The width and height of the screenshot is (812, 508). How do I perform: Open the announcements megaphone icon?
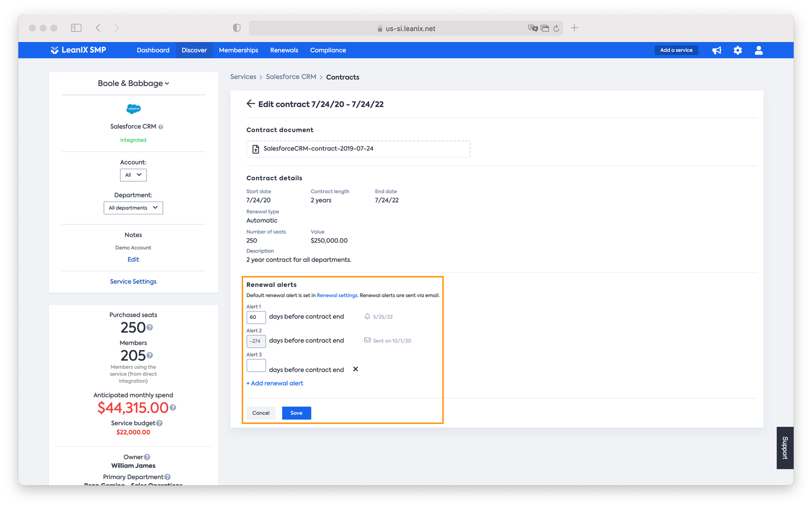click(716, 51)
